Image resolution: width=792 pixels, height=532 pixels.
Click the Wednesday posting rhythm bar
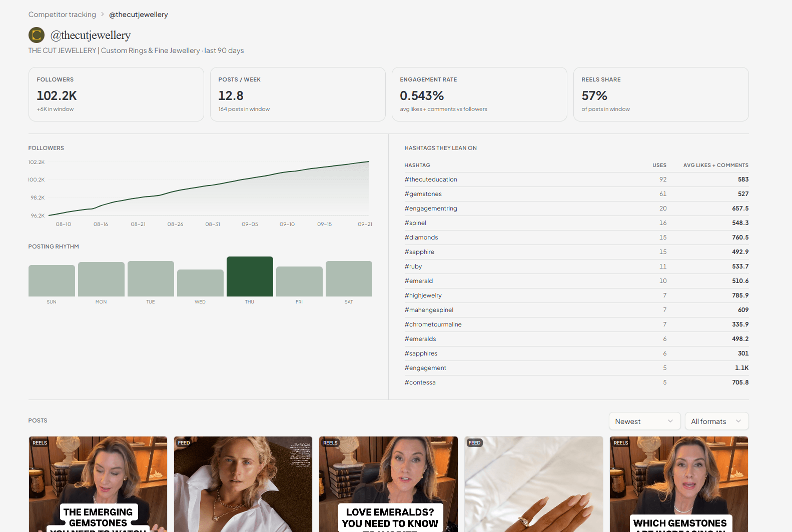pyautogui.click(x=200, y=283)
